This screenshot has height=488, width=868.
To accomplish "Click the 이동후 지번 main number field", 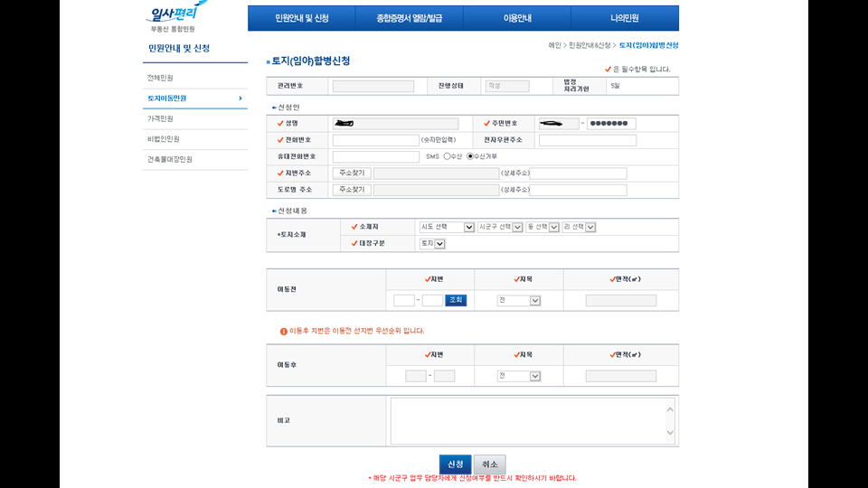I will (x=416, y=376).
